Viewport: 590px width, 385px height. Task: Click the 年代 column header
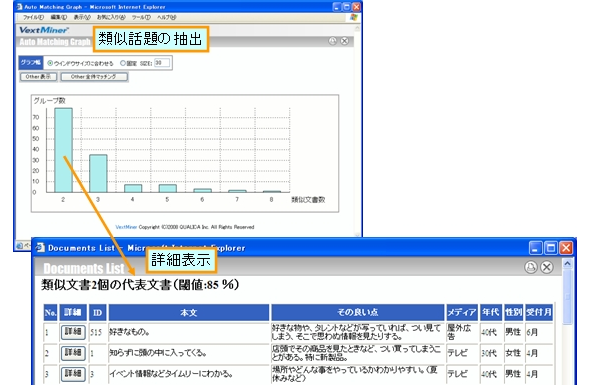click(491, 312)
